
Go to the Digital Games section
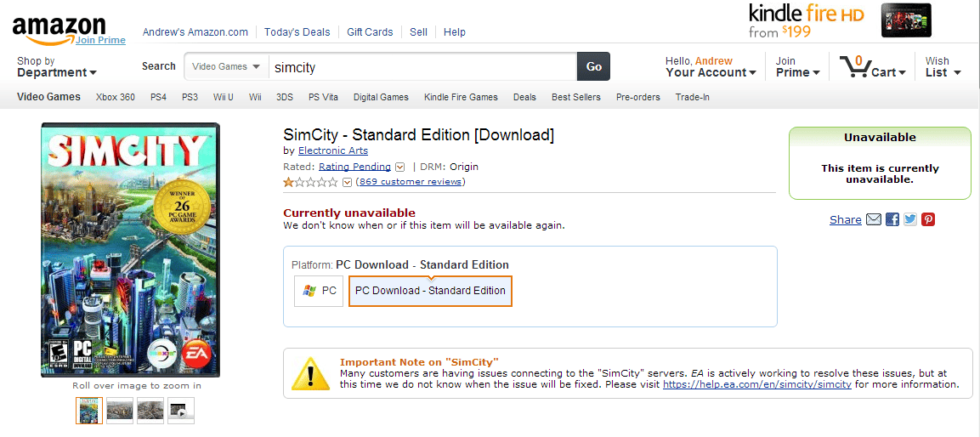(x=381, y=97)
